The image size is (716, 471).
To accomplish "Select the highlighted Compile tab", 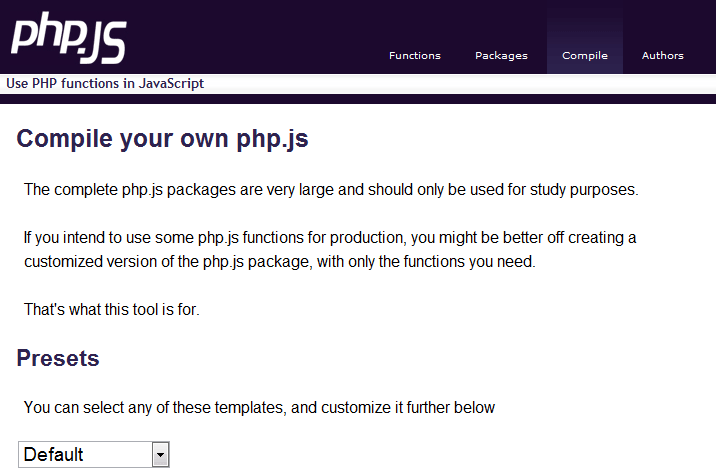I will 585,56.
